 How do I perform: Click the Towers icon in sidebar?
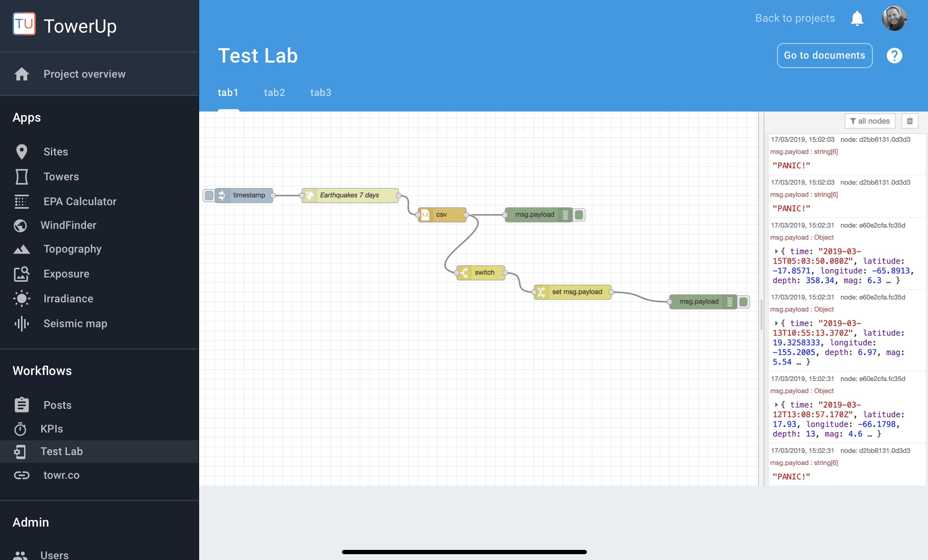tap(22, 176)
